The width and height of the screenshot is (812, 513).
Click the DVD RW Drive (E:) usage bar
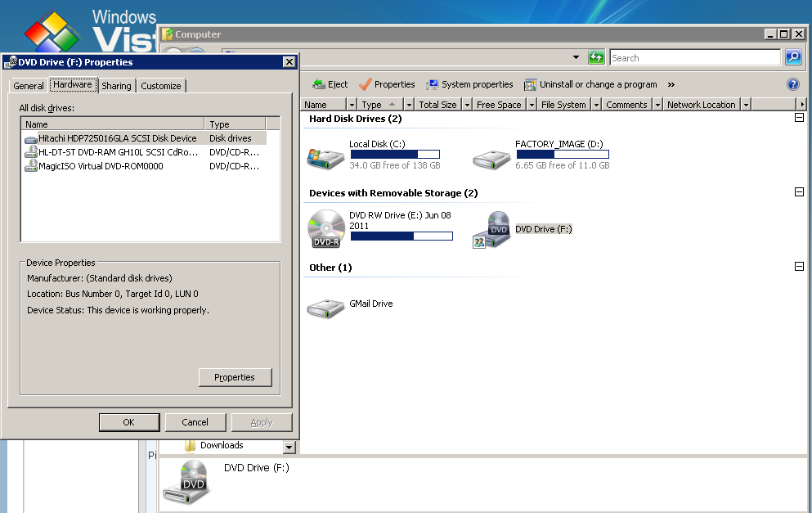pyautogui.click(x=402, y=236)
